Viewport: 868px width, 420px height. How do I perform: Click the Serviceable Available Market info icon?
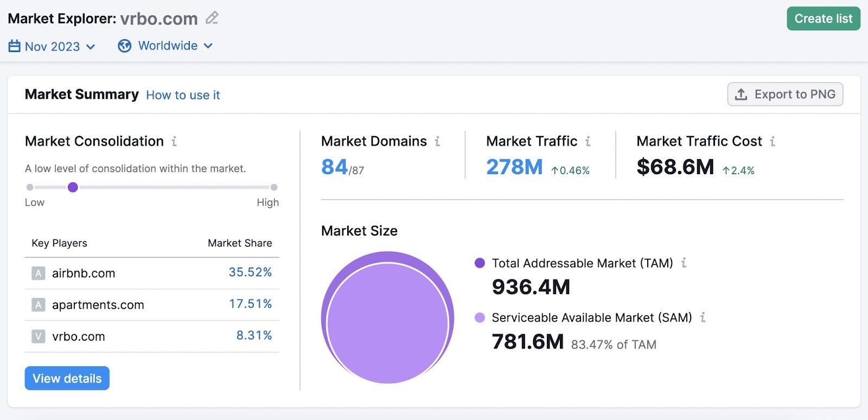[x=703, y=317]
